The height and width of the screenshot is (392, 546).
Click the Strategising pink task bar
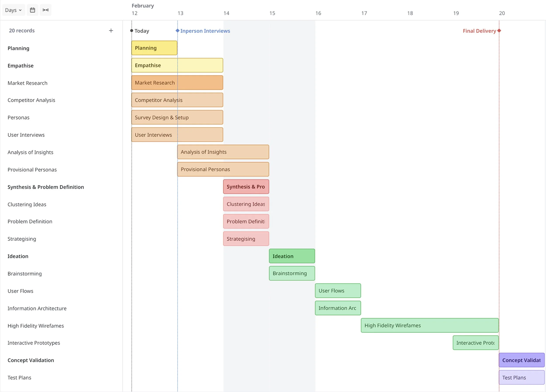(x=246, y=239)
